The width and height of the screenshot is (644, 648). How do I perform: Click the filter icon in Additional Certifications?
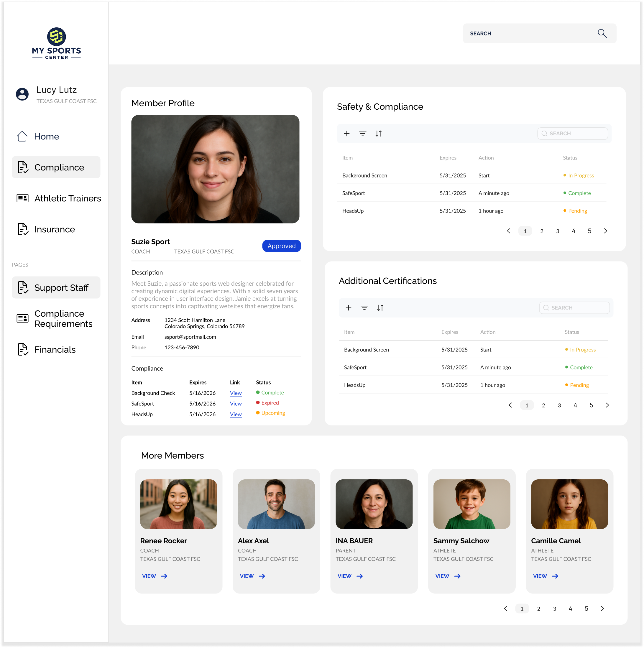tap(364, 307)
